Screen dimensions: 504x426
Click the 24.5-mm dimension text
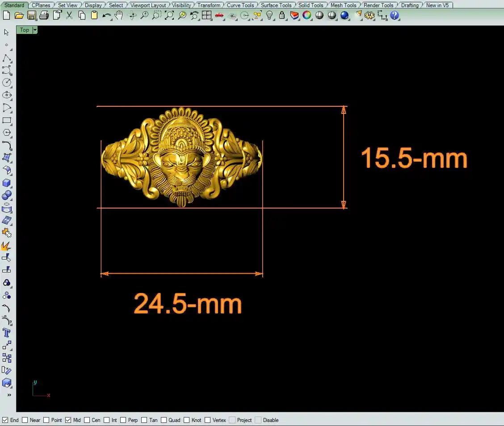188,304
